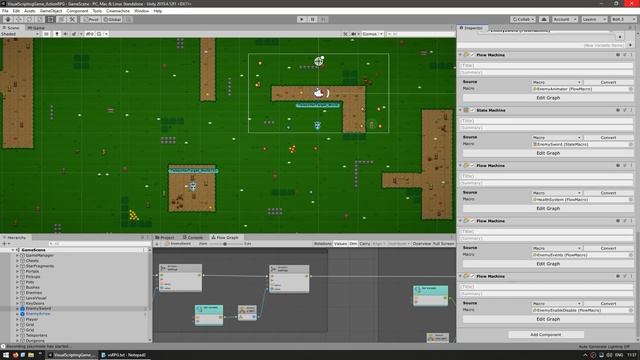Open the File Explorer taskbar icon

pyautogui.click(x=31, y=355)
